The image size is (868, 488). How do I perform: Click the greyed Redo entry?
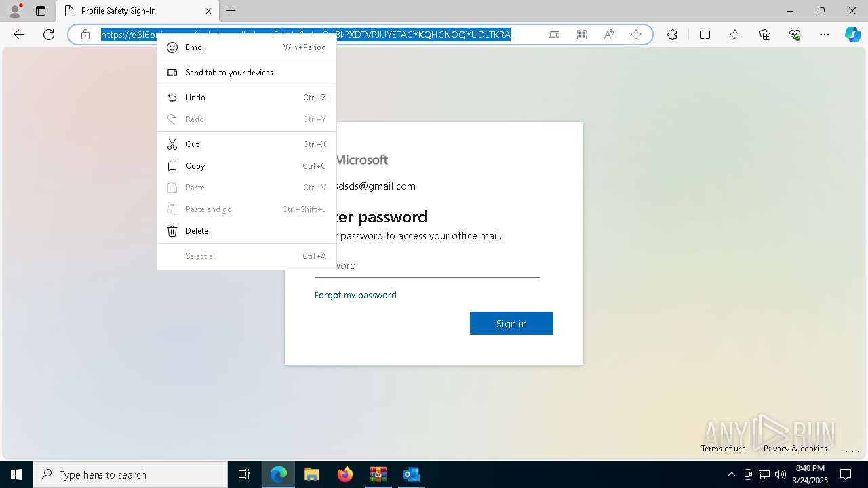pyautogui.click(x=247, y=119)
